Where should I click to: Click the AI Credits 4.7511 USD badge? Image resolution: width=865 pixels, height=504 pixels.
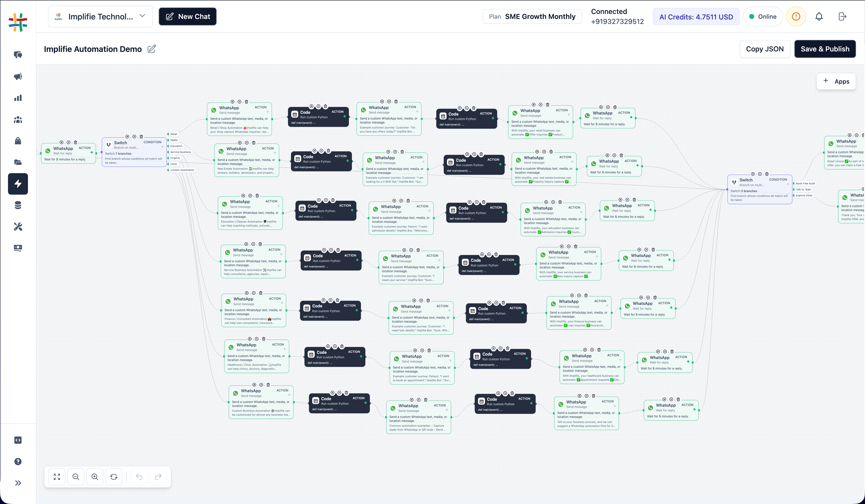click(x=696, y=17)
